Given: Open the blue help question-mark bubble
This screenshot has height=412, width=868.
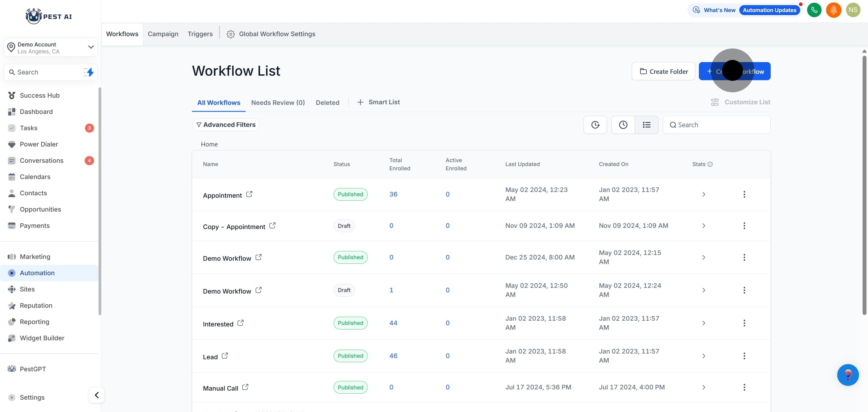Looking at the screenshot, I should click(x=848, y=375).
